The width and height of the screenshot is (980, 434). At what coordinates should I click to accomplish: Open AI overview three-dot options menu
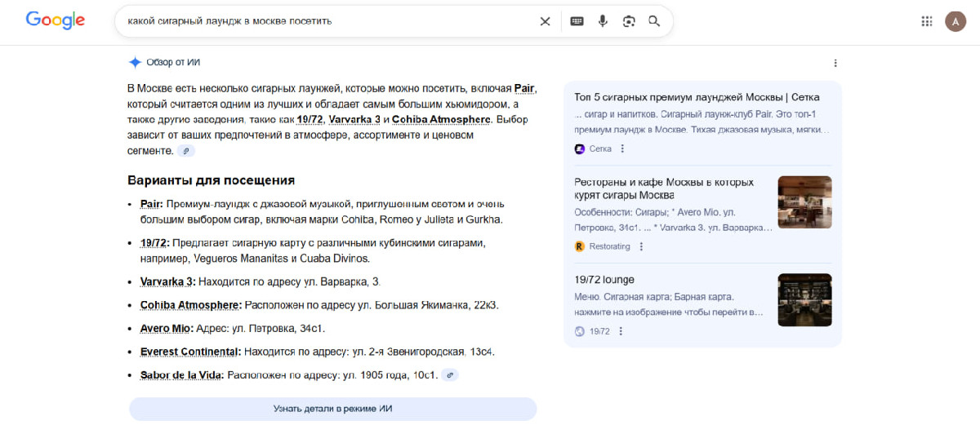point(835,63)
